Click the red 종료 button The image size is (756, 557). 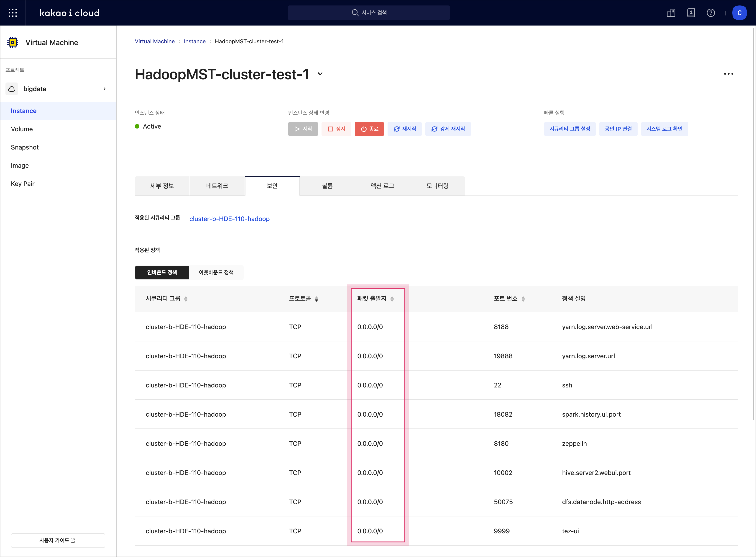(x=369, y=129)
